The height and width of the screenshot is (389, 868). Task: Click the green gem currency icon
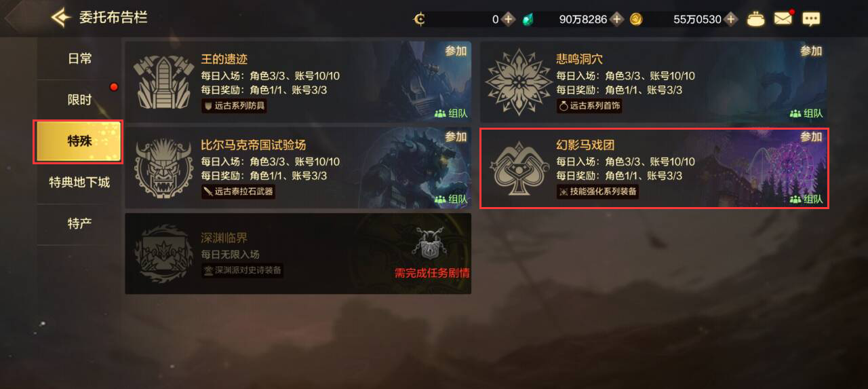pos(528,19)
